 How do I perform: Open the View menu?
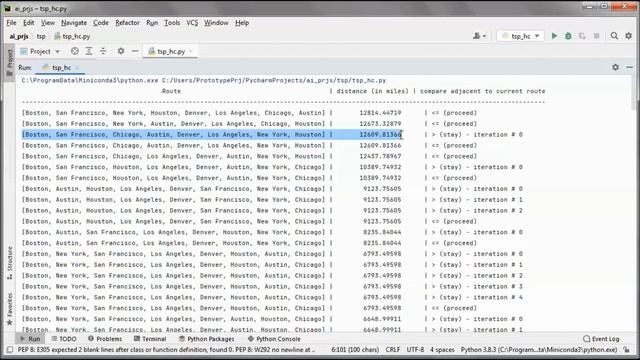click(47, 23)
